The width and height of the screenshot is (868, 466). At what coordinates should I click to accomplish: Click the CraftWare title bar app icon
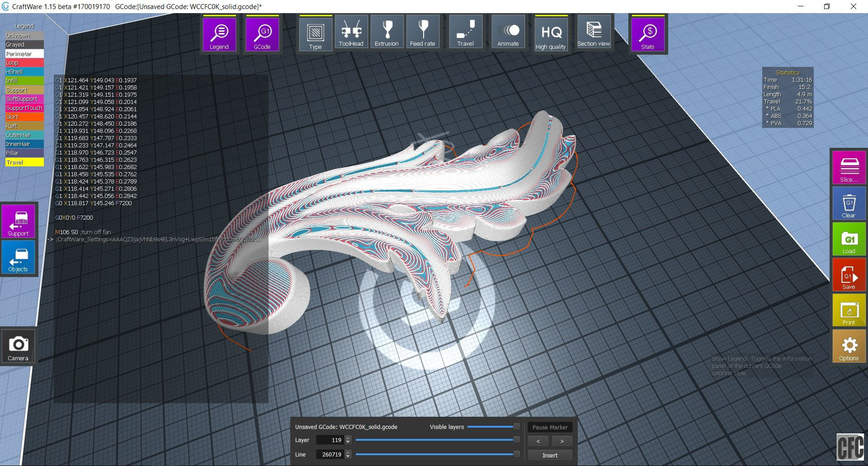(x=5, y=6)
